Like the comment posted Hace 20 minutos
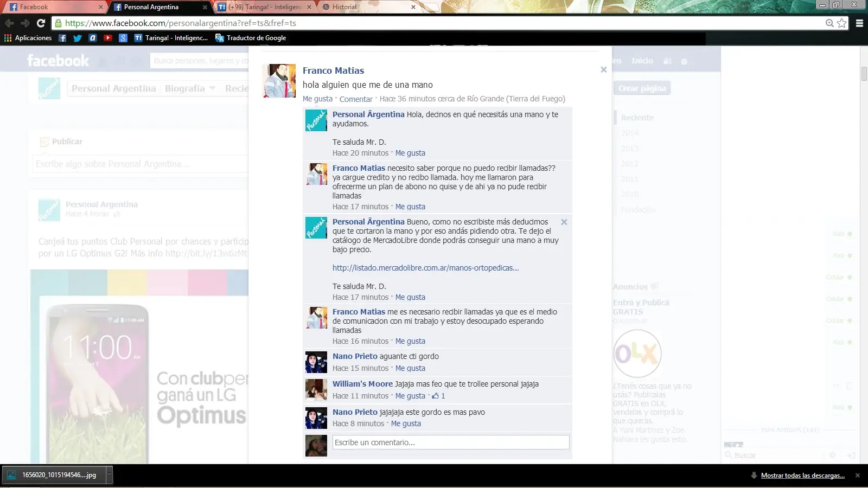Screen dimensions: 868x488 [410, 153]
